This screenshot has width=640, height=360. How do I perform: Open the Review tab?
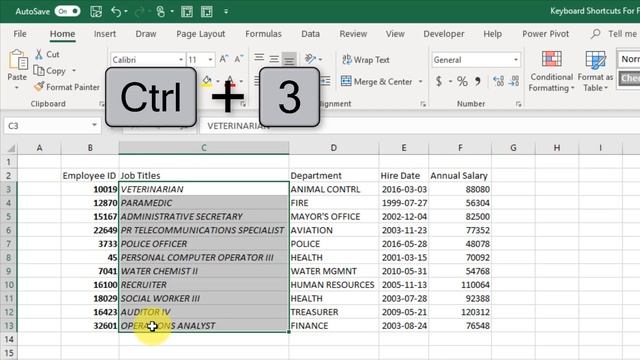coord(353,34)
